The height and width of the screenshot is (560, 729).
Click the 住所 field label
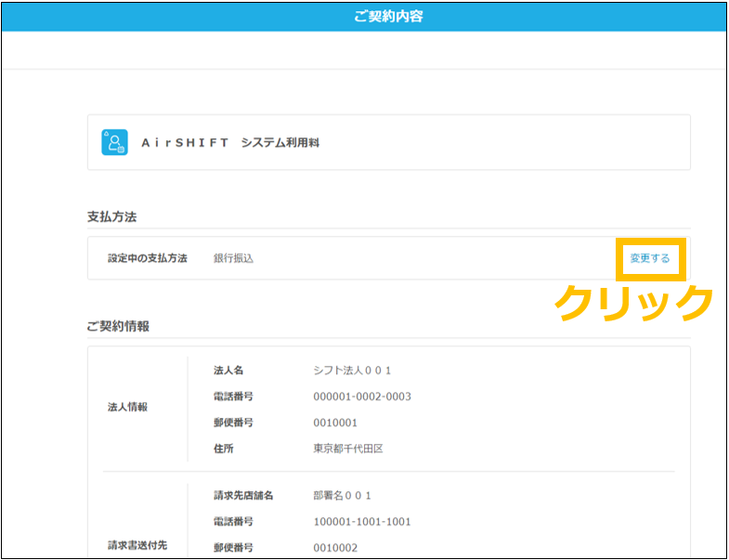coord(223,449)
